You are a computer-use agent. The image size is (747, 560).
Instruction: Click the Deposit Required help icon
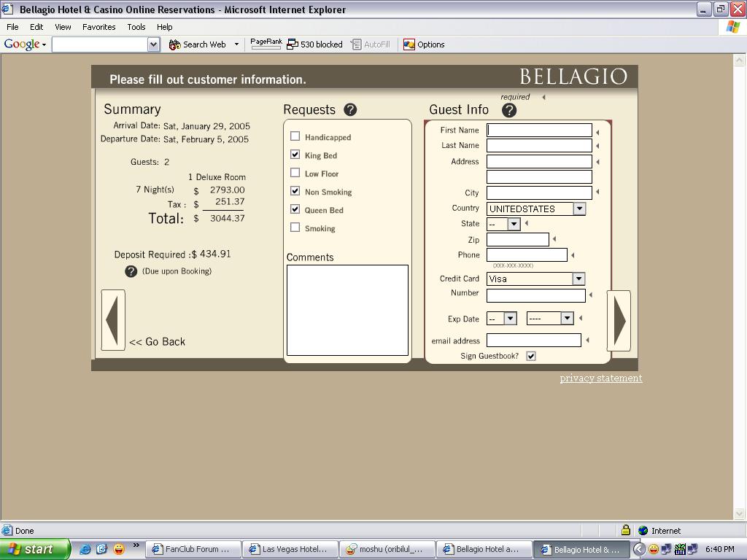tap(131, 271)
